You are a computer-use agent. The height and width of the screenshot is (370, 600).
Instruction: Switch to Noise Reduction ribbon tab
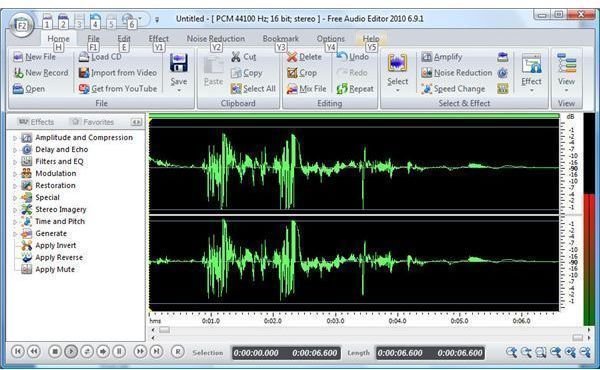216,39
